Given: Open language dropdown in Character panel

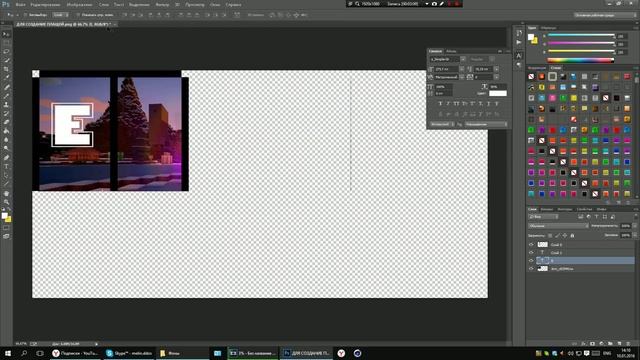Looking at the screenshot, I should click(x=441, y=124).
